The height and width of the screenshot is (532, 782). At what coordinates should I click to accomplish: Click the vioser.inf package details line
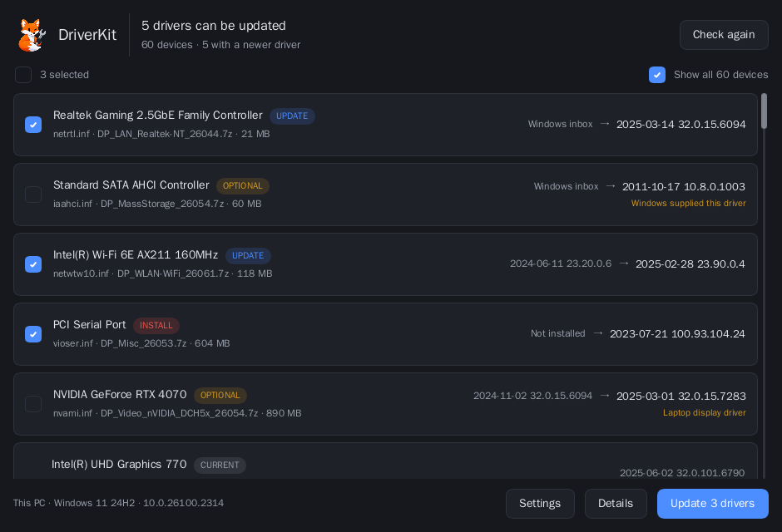tap(141, 343)
